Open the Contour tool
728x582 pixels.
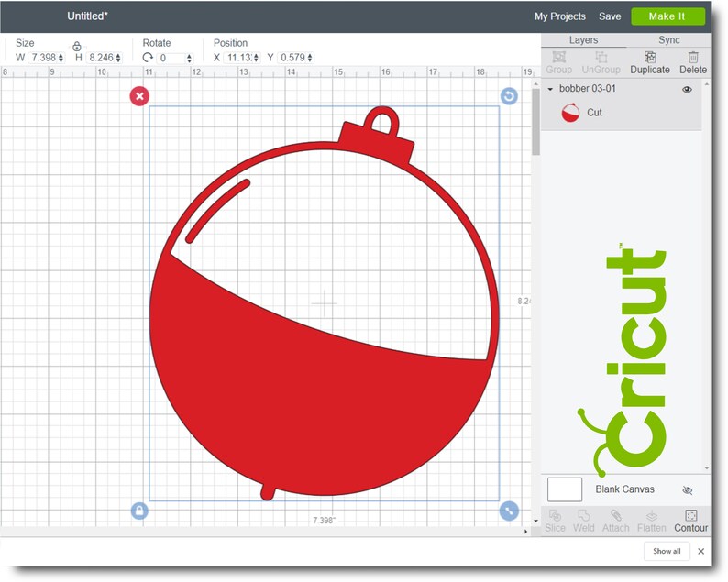(690, 521)
